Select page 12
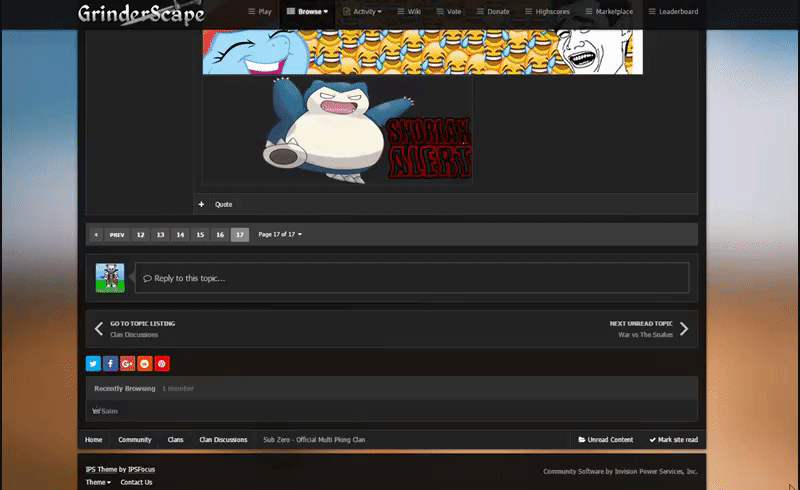The height and width of the screenshot is (490, 800). [140, 235]
